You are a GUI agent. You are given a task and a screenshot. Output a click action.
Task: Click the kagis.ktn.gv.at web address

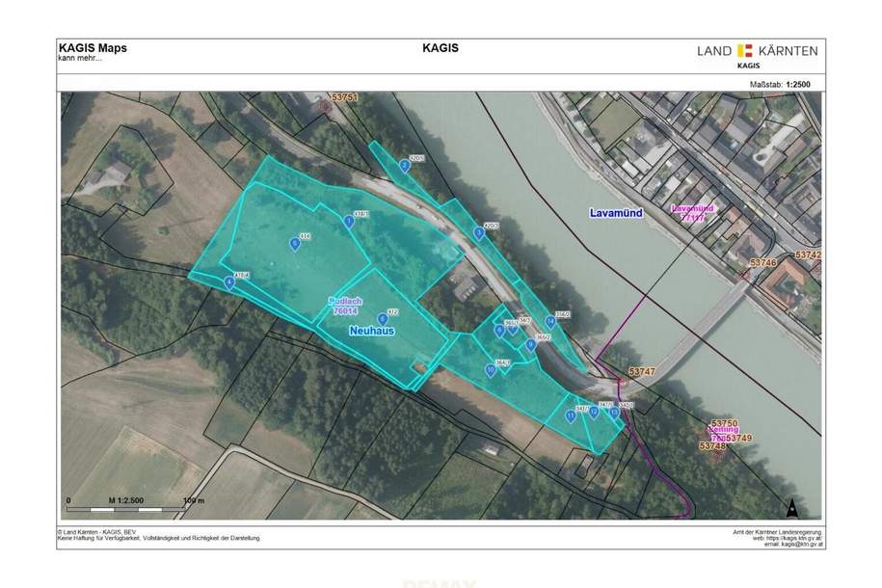[x=787, y=538]
